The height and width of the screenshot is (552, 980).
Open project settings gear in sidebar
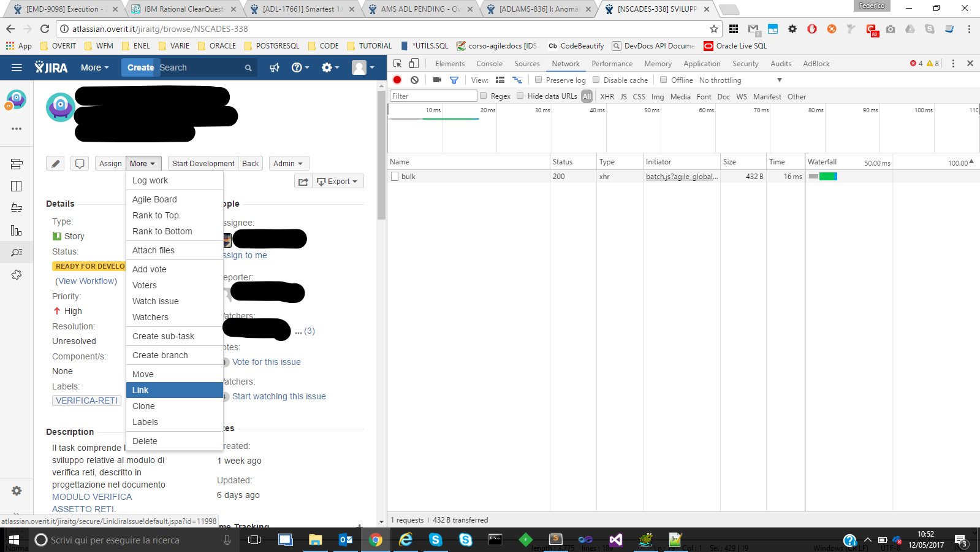[x=17, y=491]
